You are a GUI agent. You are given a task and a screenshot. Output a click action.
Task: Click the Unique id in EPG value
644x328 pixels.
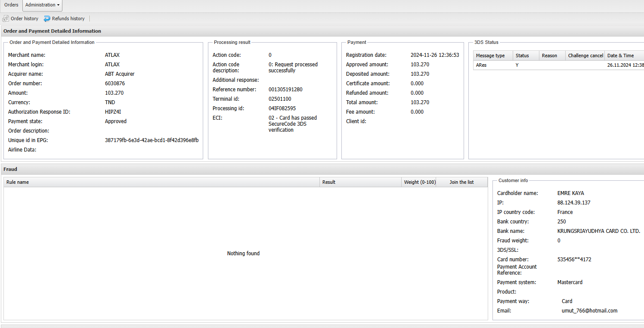(x=152, y=140)
